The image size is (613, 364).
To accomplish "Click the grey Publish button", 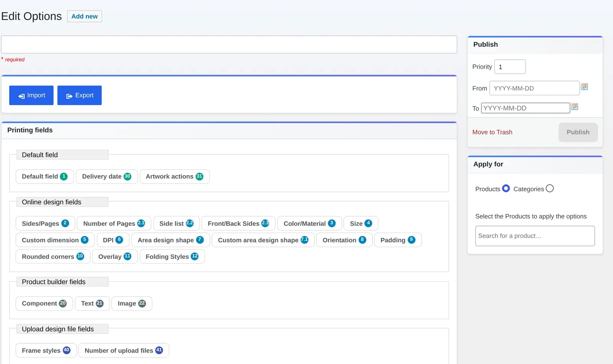I will [578, 132].
